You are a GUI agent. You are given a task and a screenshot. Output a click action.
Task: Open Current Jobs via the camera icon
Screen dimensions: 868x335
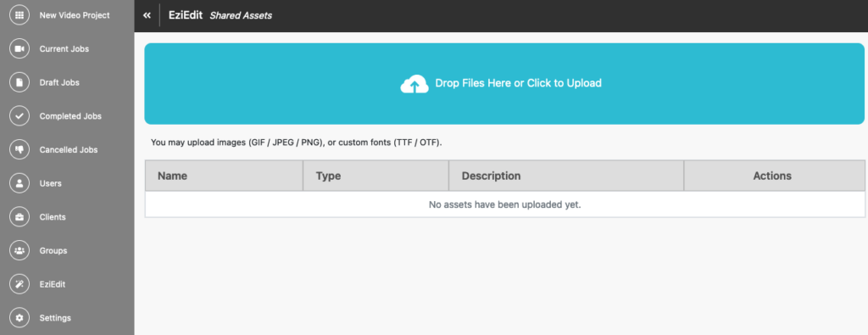pyautogui.click(x=19, y=48)
